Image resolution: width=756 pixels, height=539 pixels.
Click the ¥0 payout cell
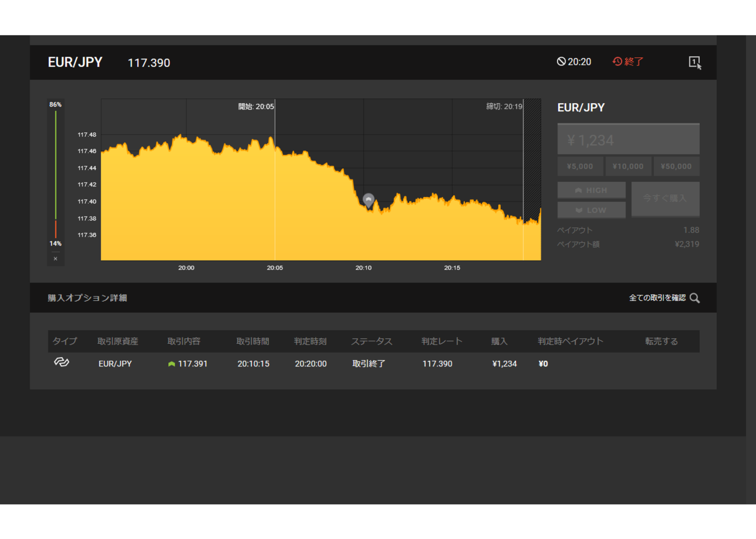tap(543, 363)
